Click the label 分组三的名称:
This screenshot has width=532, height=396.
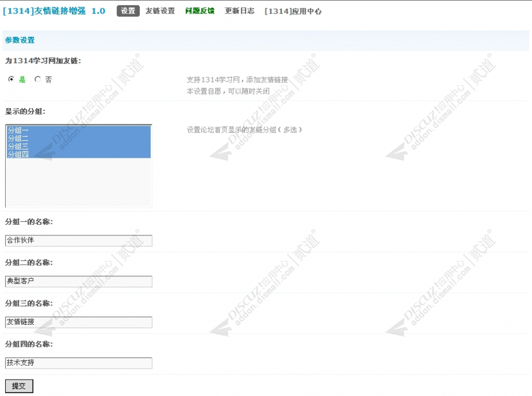pyautogui.click(x=29, y=303)
